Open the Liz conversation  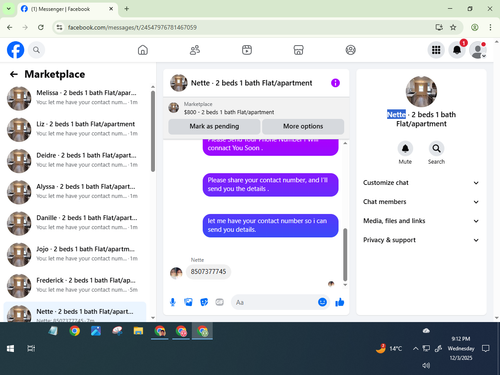[75, 129]
